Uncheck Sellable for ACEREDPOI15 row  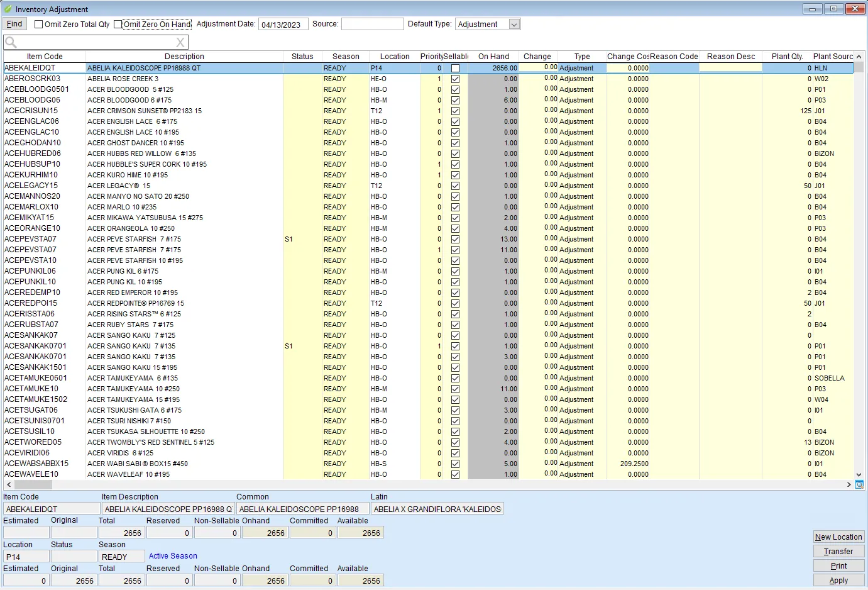tap(455, 303)
